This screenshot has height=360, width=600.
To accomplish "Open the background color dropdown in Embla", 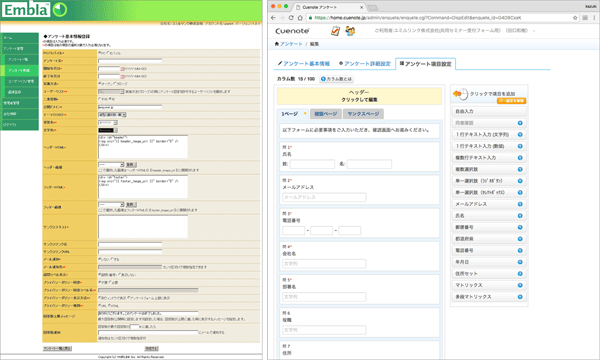I will point(108,122).
